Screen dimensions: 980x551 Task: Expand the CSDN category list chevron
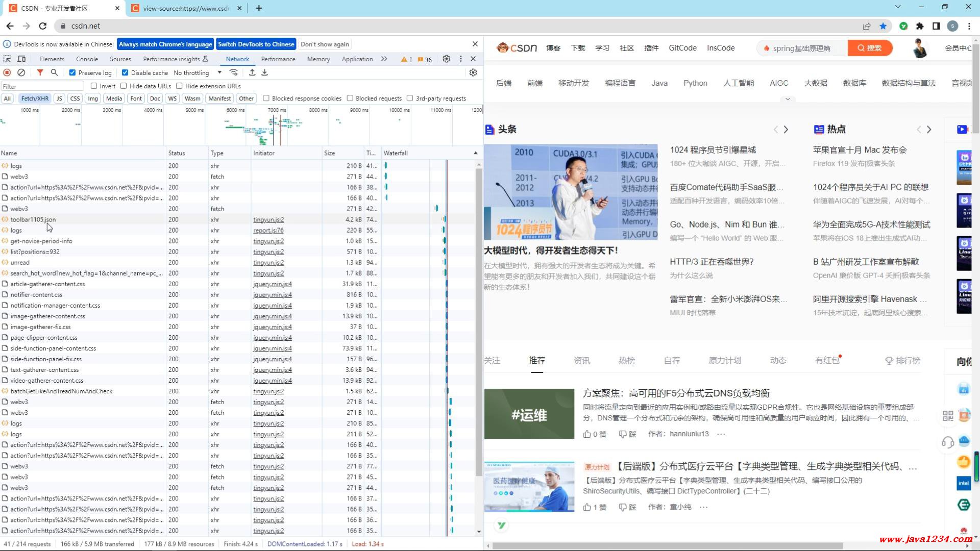(788, 99)
